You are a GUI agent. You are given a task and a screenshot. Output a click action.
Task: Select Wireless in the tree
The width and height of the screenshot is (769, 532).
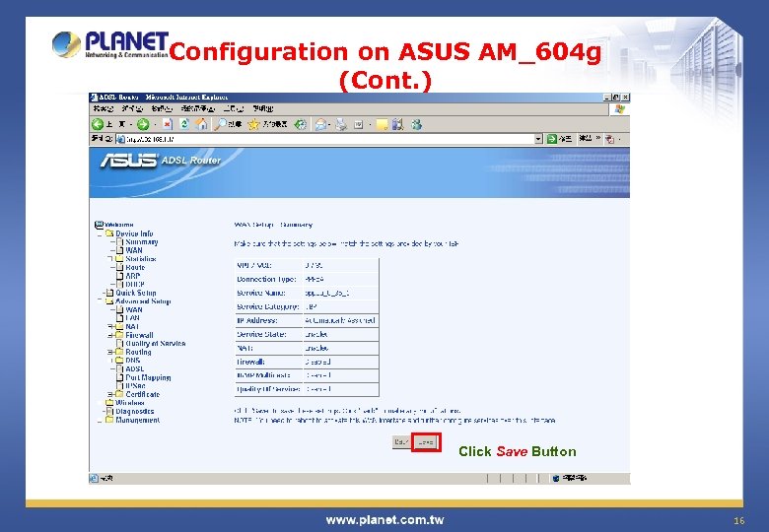click(x=130, y=403)
